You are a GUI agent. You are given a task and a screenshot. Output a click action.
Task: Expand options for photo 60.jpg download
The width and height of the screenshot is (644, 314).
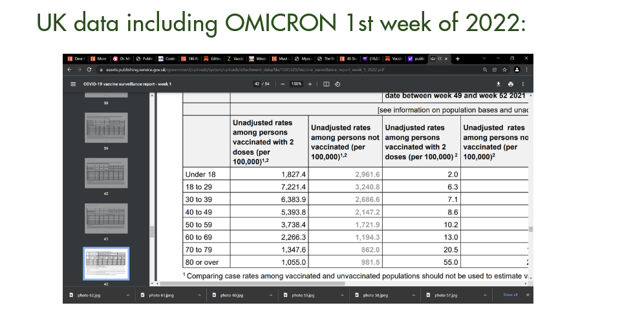[x=271, y=295]
